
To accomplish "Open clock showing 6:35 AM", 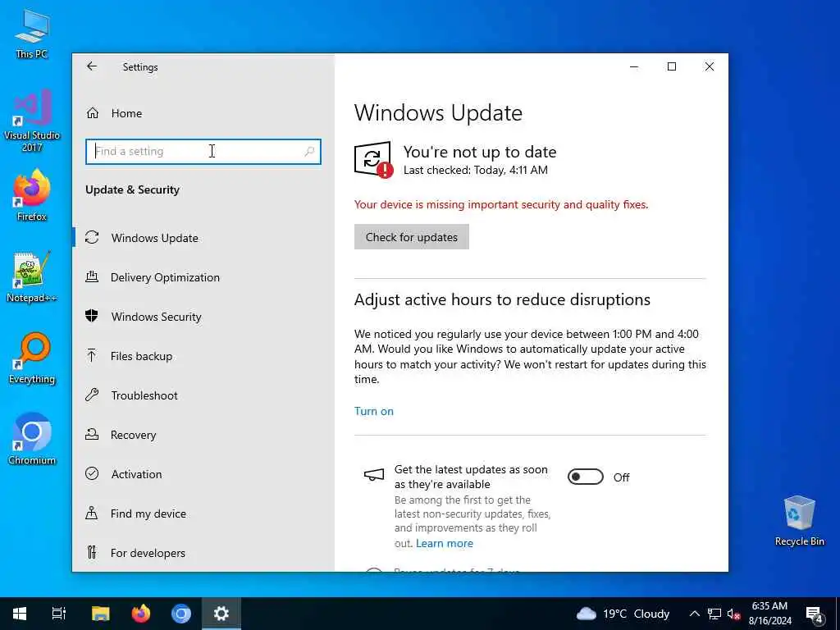I will [769, 614].
